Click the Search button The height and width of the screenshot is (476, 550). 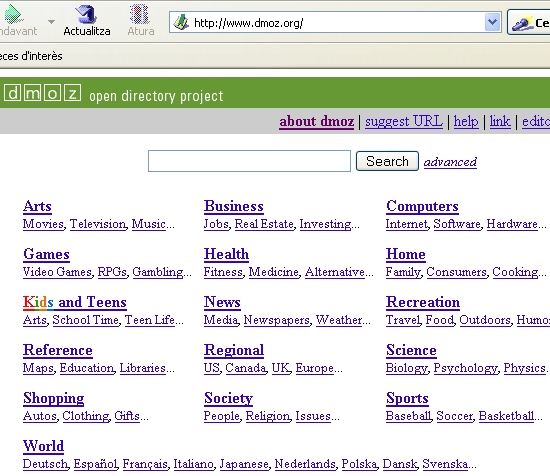tap(387, 161)
